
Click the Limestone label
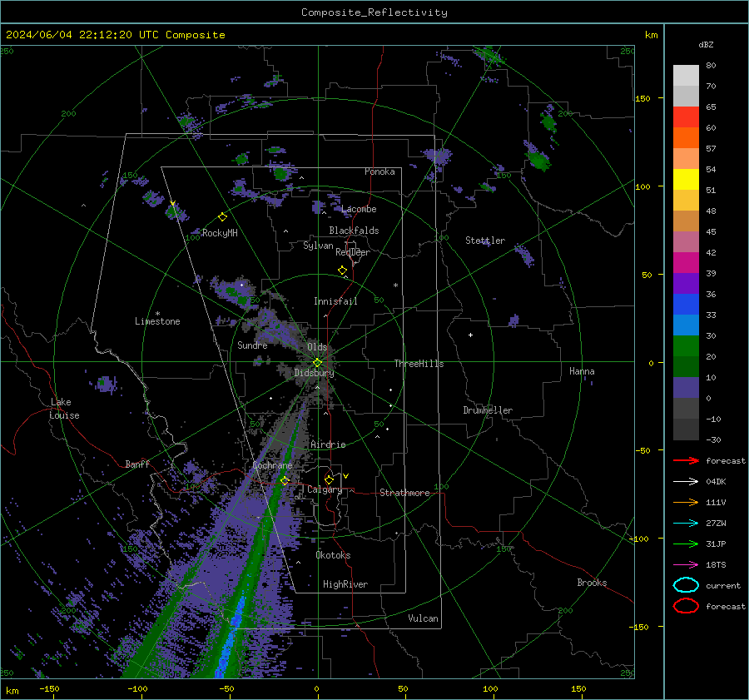157,321
